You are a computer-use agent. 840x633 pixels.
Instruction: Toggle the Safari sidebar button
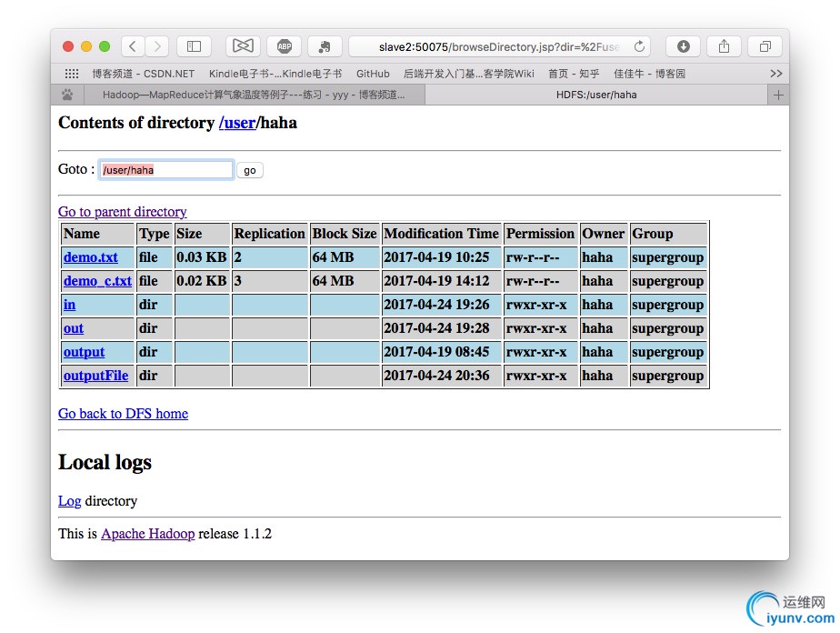[x=194, y=46]
